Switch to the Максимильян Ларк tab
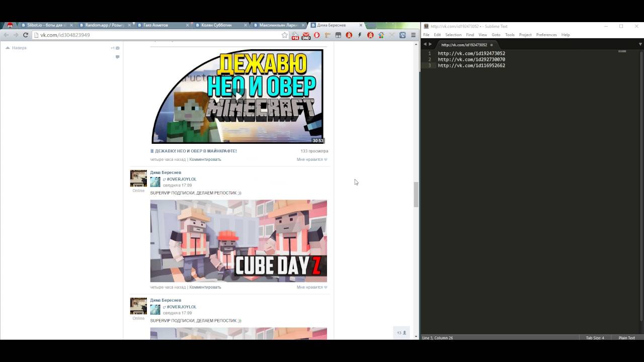This screenshot has width=644, height=362. tap(278, 25)
